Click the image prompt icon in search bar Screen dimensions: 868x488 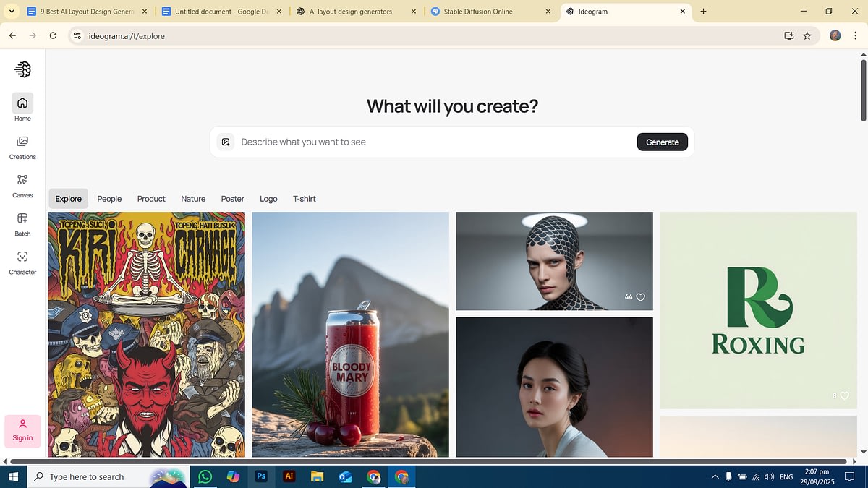[226, 142]
